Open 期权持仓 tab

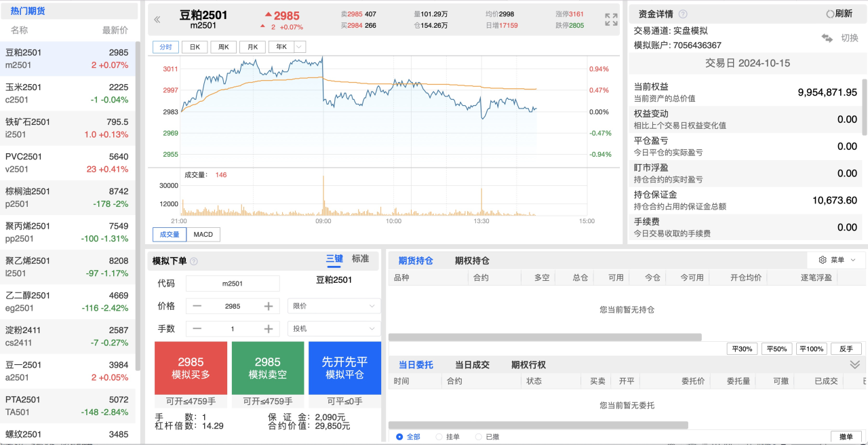pos(472,260)
